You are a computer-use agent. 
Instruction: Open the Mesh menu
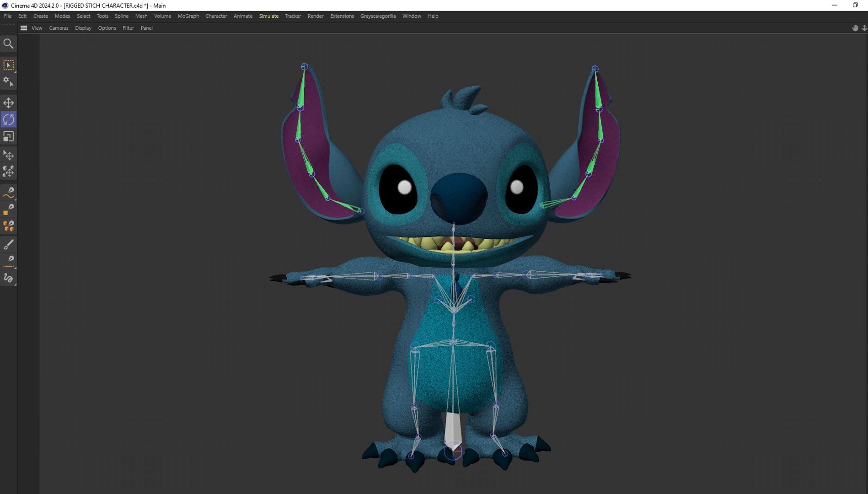click(141, 16)
